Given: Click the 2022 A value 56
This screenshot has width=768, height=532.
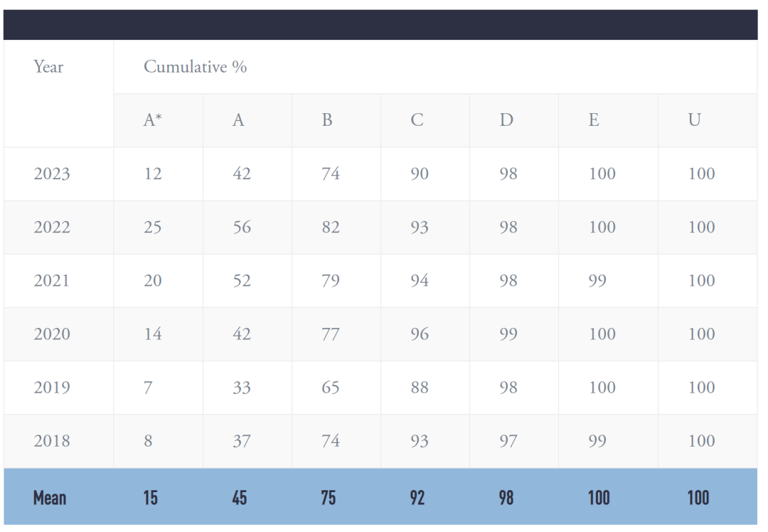Looking at the screenshot, I should coord(242,228).
